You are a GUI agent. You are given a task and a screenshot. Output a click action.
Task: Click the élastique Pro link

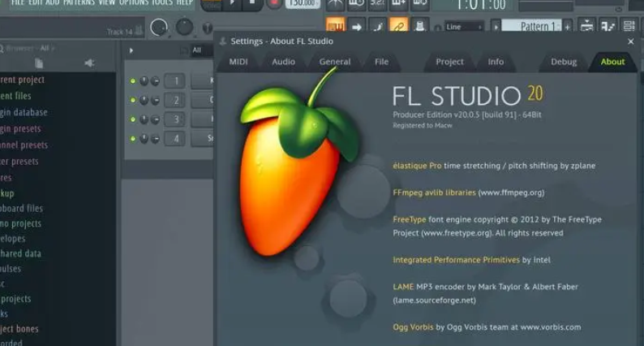click(417, 166)
